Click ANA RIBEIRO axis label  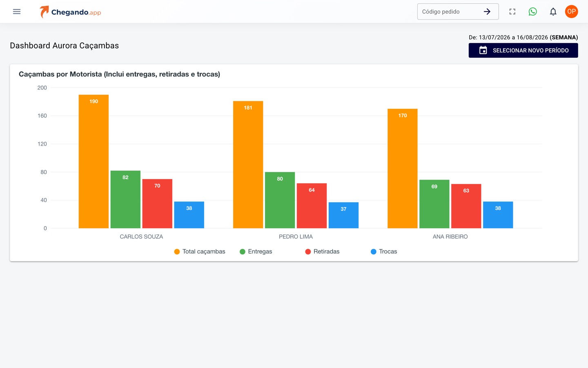(450, 237)
